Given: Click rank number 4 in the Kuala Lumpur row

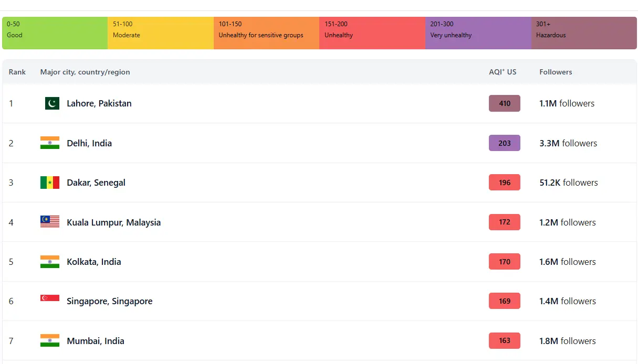Looking at the screenshot, I should pyautogui.click(x=11, y=222).
